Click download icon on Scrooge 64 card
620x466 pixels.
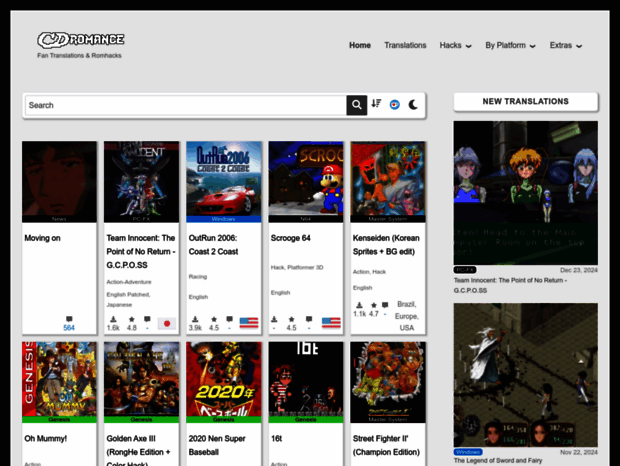click(x=274, y=319)
